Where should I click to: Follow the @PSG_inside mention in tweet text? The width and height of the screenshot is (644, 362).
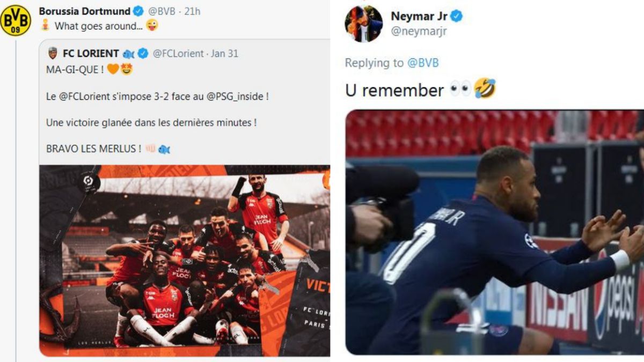pos(237,97)
